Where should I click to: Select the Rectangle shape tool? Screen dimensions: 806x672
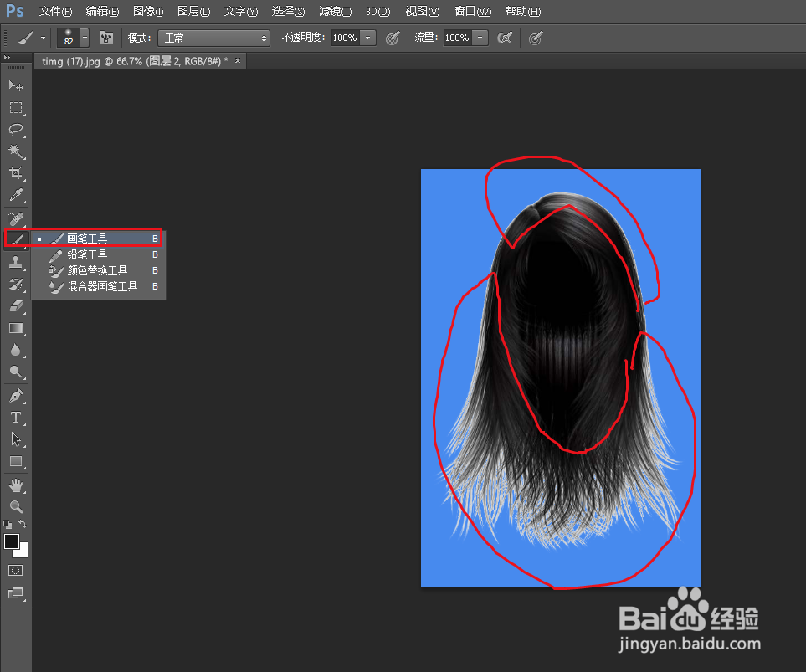click(15, 461)
